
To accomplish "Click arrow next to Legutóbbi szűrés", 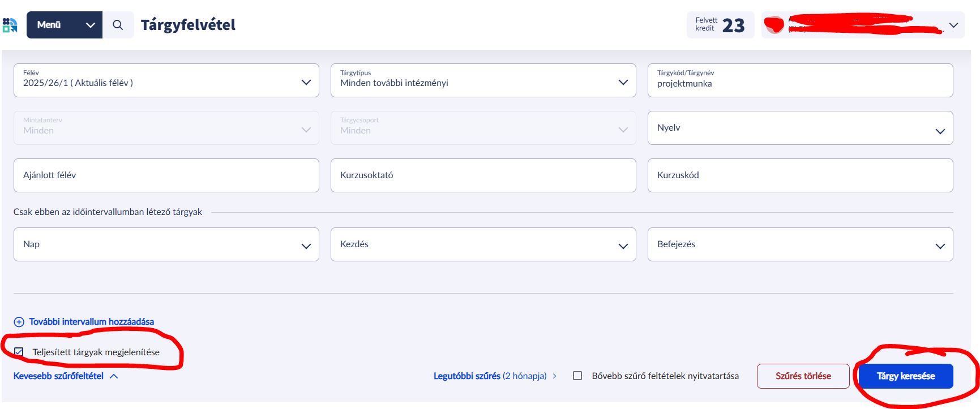I will (554, 376).
